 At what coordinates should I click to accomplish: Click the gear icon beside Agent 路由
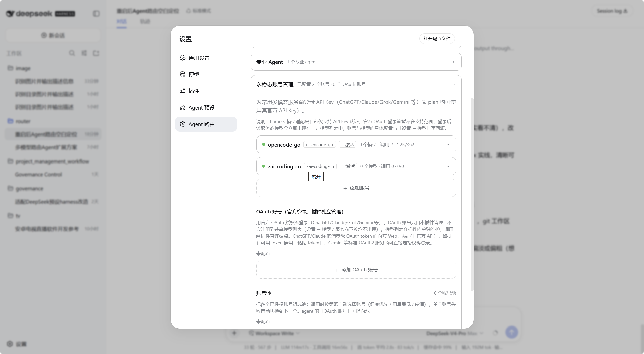(182, 124)
